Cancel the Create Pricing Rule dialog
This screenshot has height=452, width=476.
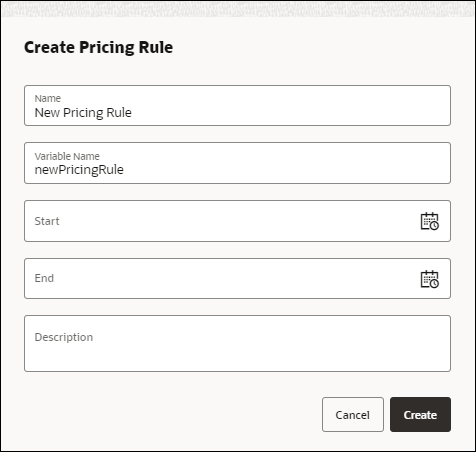click(353, 414)
